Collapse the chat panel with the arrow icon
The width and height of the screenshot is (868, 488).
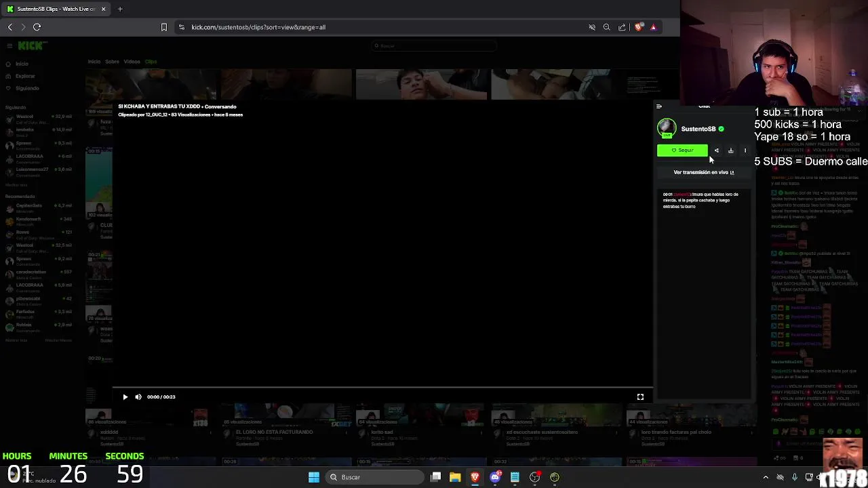click(658, 106)
